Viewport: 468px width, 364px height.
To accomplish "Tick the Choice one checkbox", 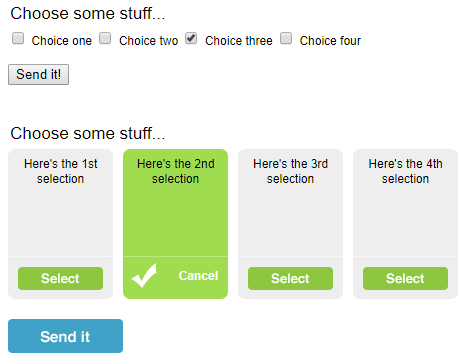I will [18, 38].
